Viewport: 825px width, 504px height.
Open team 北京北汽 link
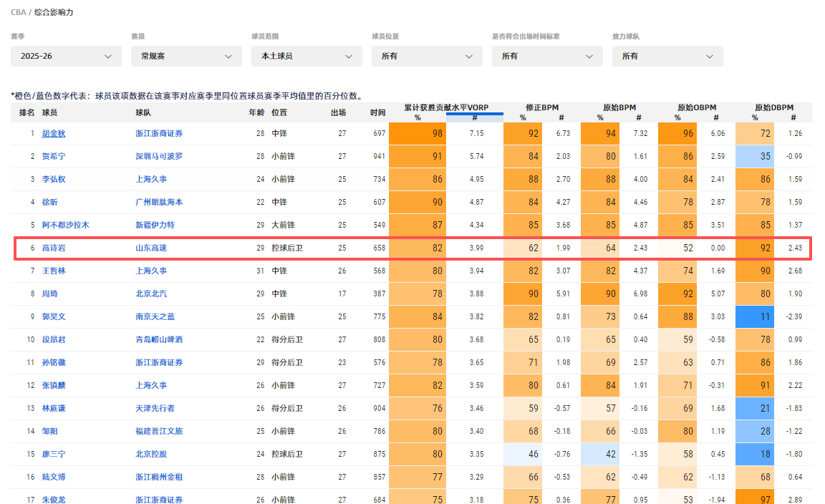[x=151, y=294]
